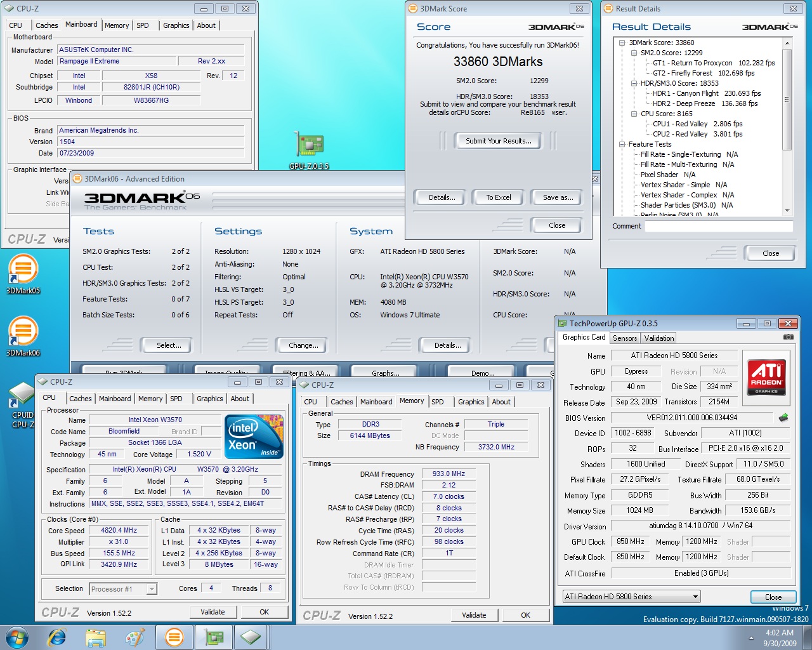812x650 pixels.
Task: Switch to GPU-Z graphics card taskbar icon
Action: coord(213,637)
